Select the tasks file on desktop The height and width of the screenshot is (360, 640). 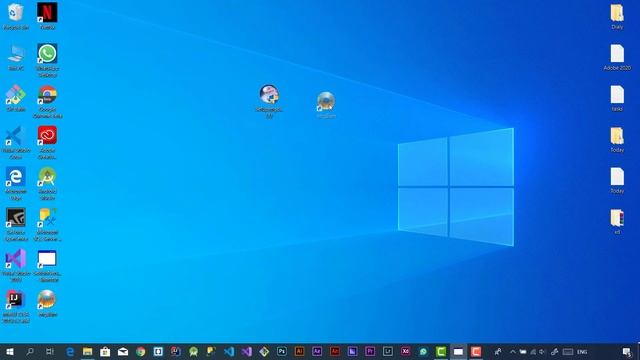[617, 98]
